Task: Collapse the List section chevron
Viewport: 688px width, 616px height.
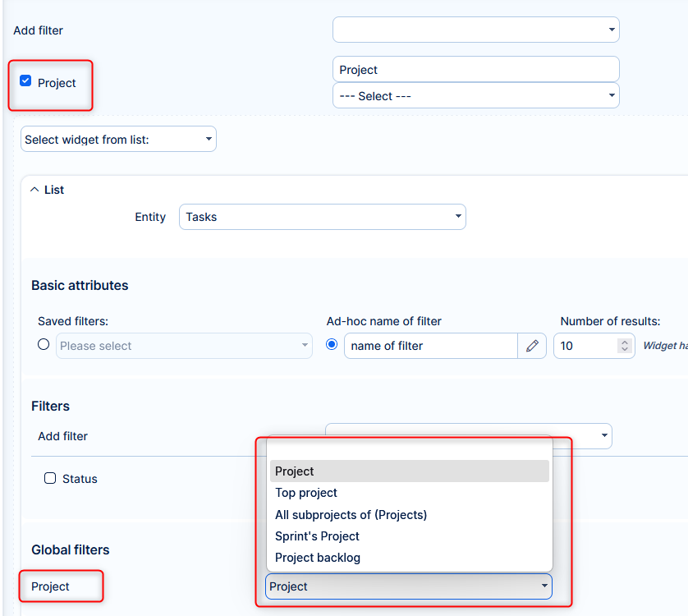Action: pos(34,190)
